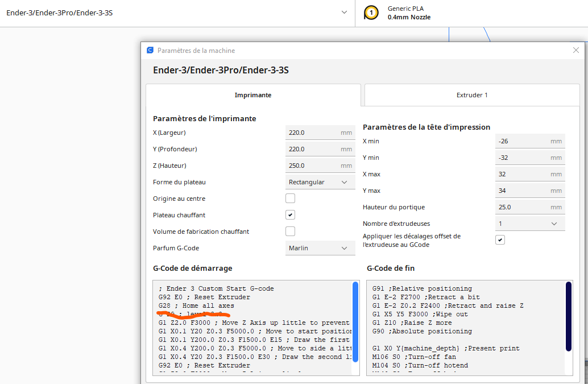The height and width of the screenshot is (384, 588).
Task: Click the Hauteur du portique field
Action: pos(530,207)
